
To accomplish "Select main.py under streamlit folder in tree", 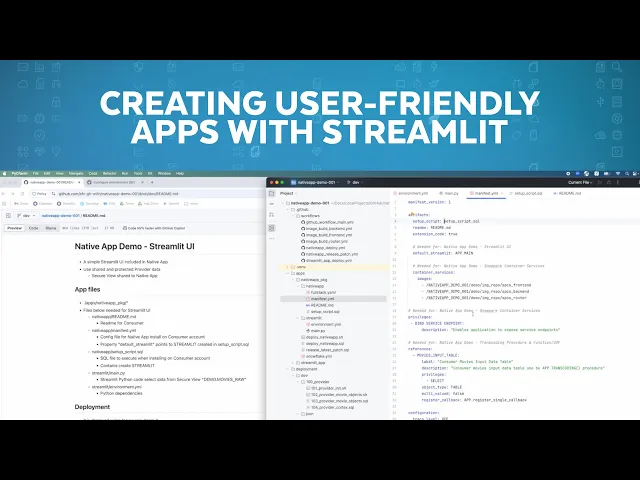I will point(315,331).
